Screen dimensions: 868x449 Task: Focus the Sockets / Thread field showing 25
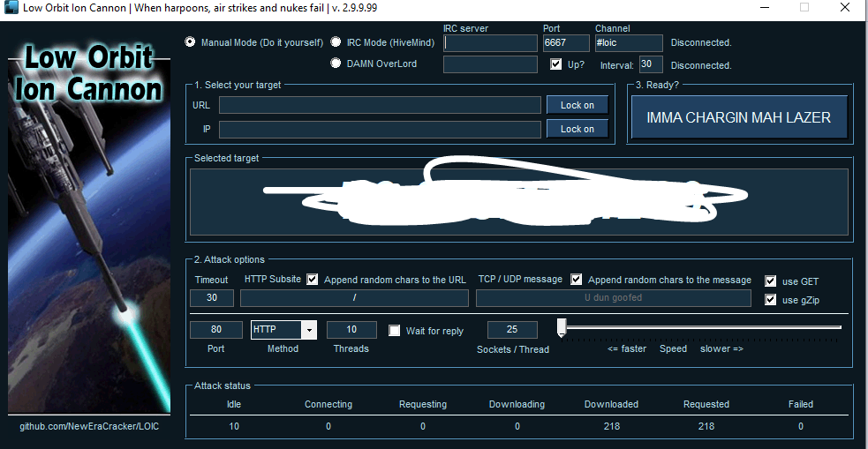[512, 330]
